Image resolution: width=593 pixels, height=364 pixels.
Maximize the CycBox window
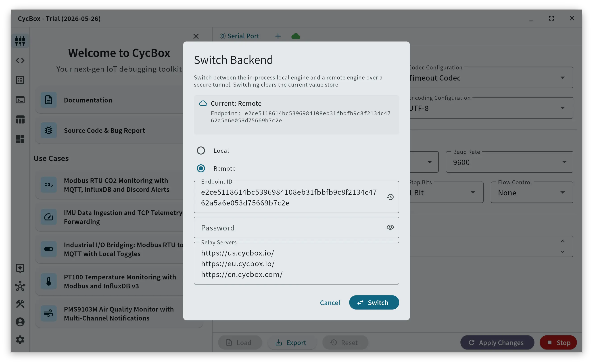tap(551, 18)
